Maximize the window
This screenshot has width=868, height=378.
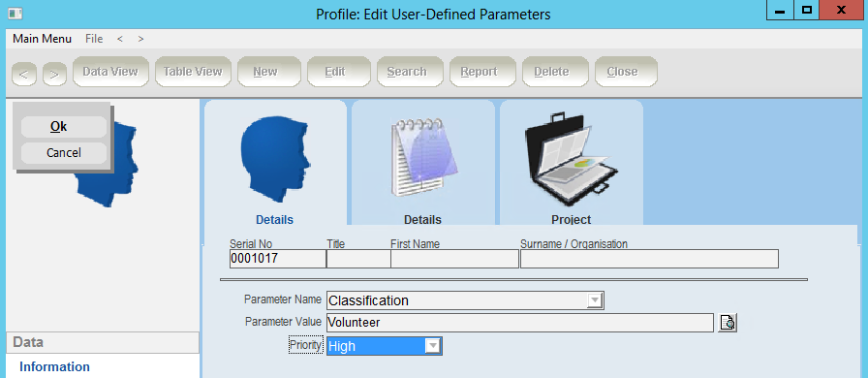click(x=807, y=10)
